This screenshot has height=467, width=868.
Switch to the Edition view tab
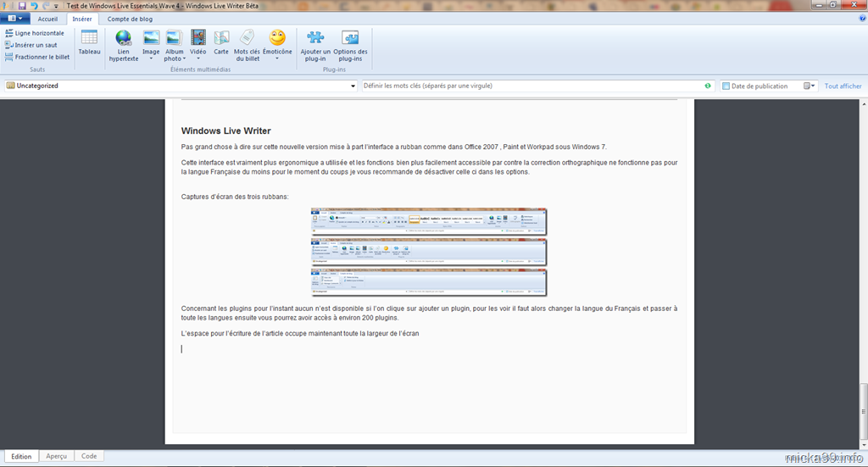[21, 457]
